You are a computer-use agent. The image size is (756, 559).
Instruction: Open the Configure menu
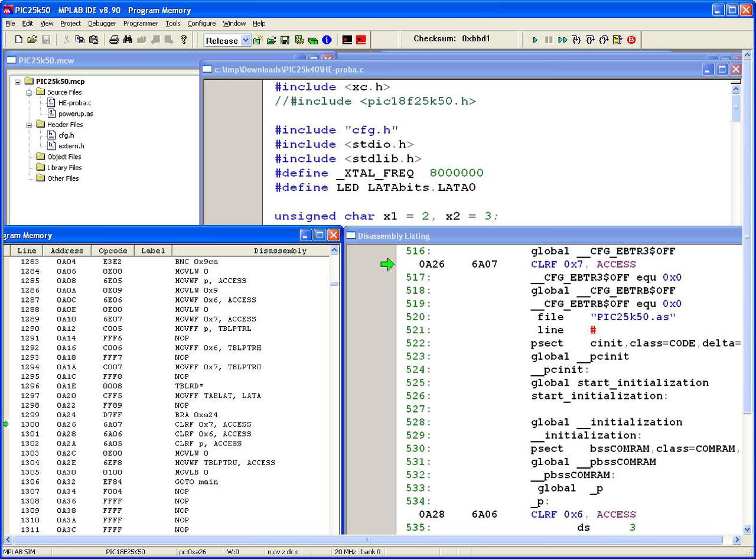pyautogui.click(x=201, y=24)
